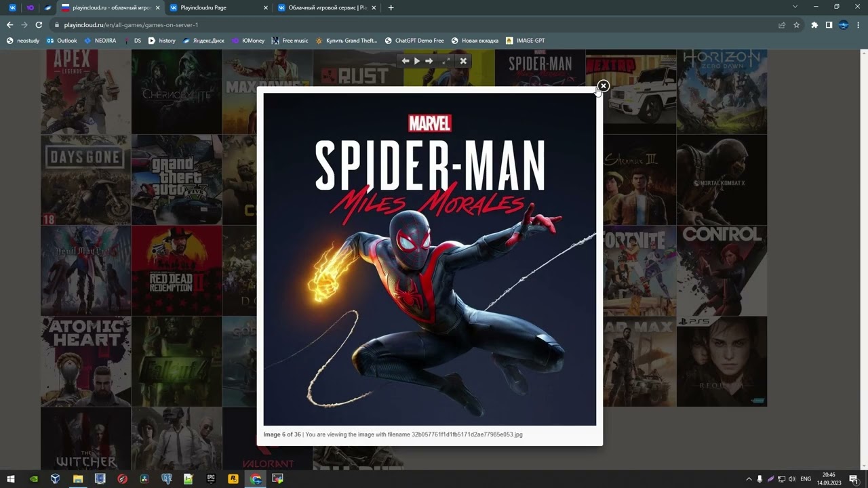Open Grand Theft Auto V thumbnail
The width and height of the screenshot is (868, 488).
click(x=176, y=180)
